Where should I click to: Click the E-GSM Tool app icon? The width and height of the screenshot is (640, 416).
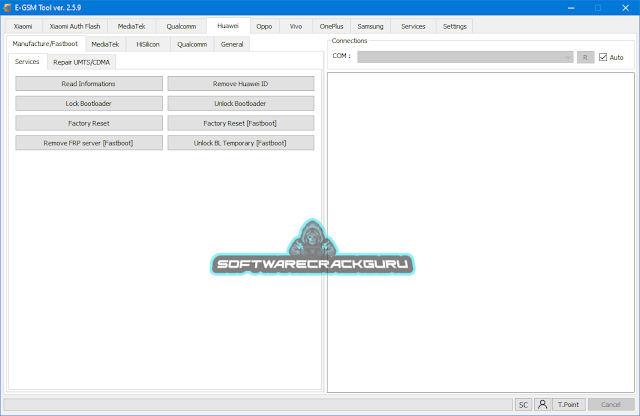[7, 7]
